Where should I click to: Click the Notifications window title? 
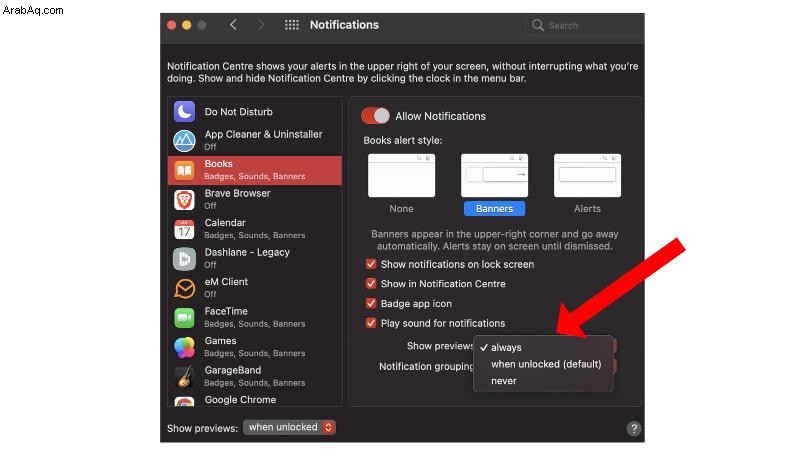click(x=344, y=25)
